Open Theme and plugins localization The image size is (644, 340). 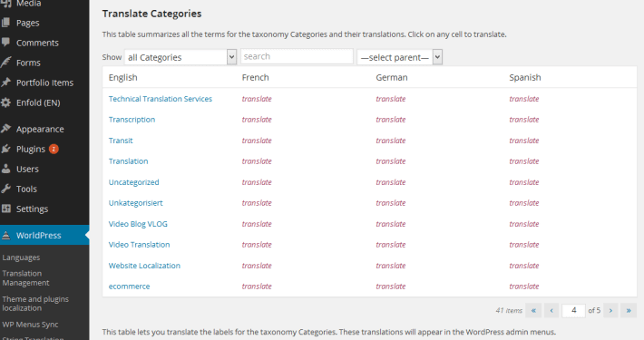tap(35, 304)
